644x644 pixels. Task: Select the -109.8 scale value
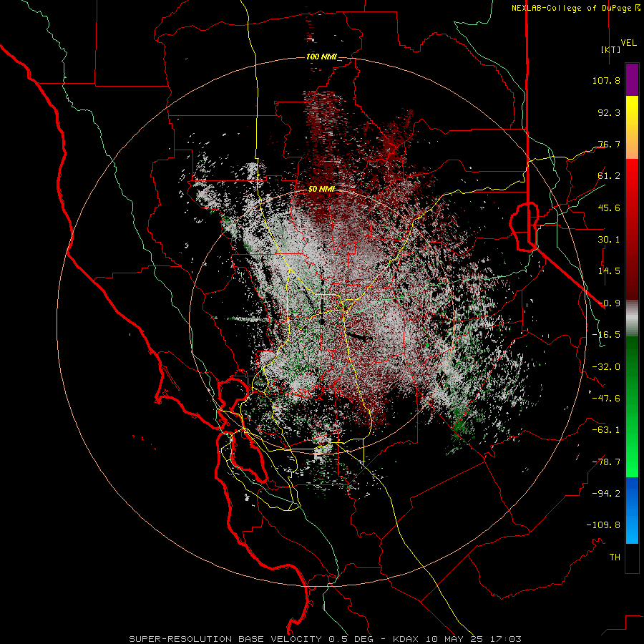(603, 525)
